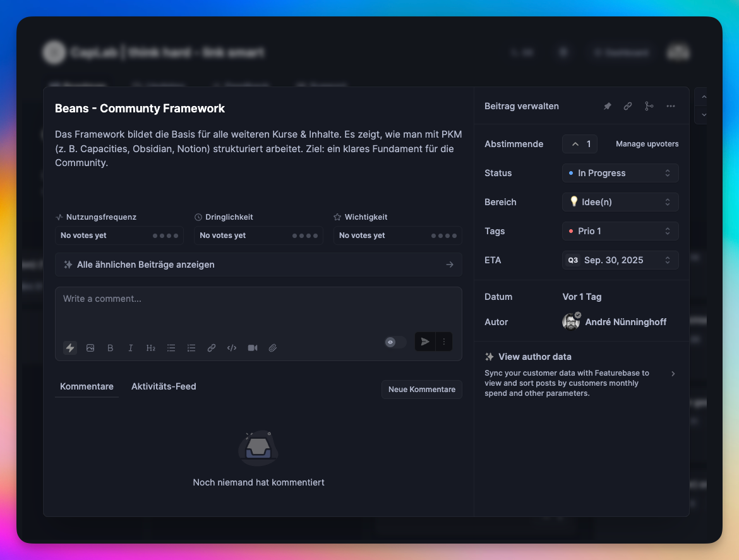This screenshot has height=560, width=739.
Task: Select the Kommentare tab
Action: [87, 386]
